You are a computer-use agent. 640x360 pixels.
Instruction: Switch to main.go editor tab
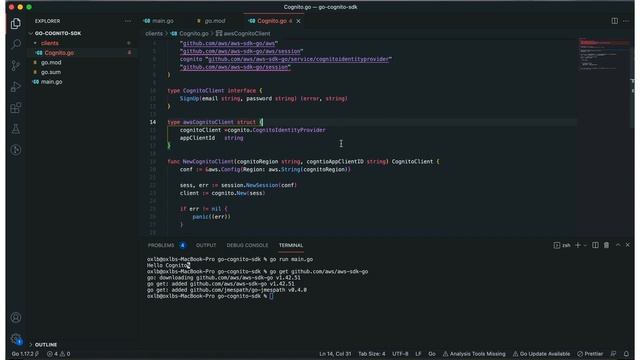pos(159,21)
